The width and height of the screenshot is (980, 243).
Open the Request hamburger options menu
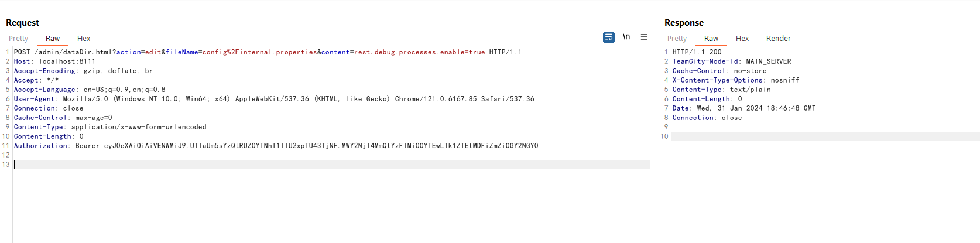coord(644,37)
